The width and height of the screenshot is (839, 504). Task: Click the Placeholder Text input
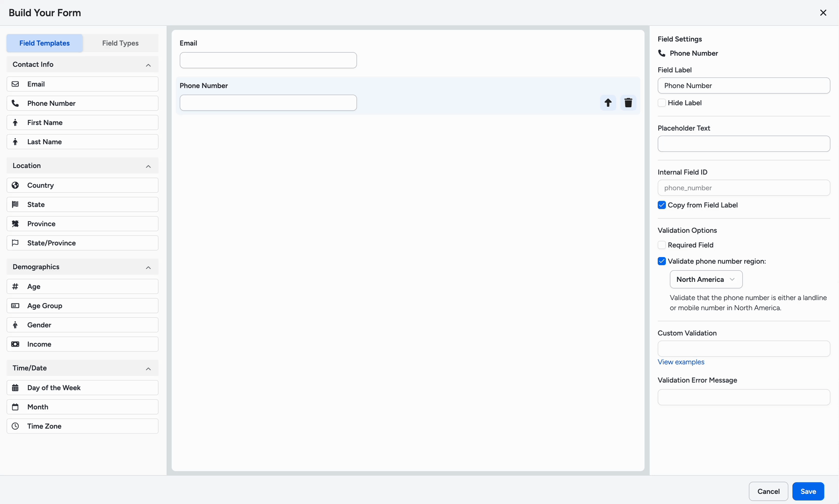(744, 144)
